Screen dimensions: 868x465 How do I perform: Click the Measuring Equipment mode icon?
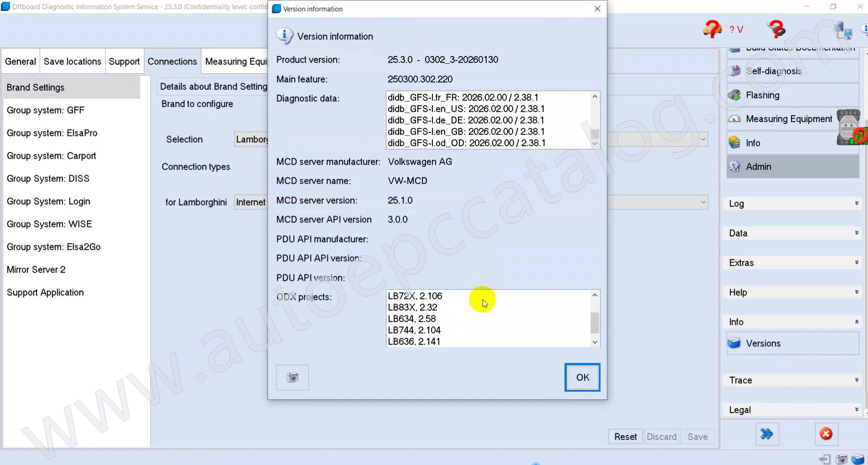734,119
